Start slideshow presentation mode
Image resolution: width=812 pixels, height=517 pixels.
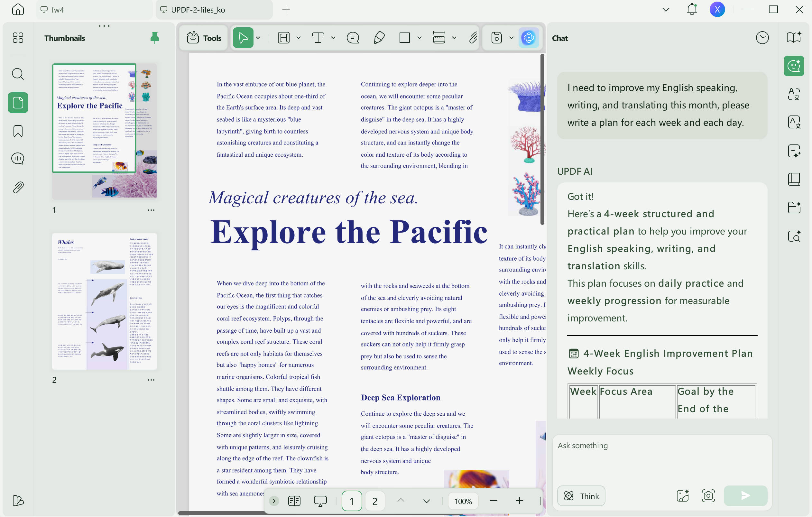[320, 501]
